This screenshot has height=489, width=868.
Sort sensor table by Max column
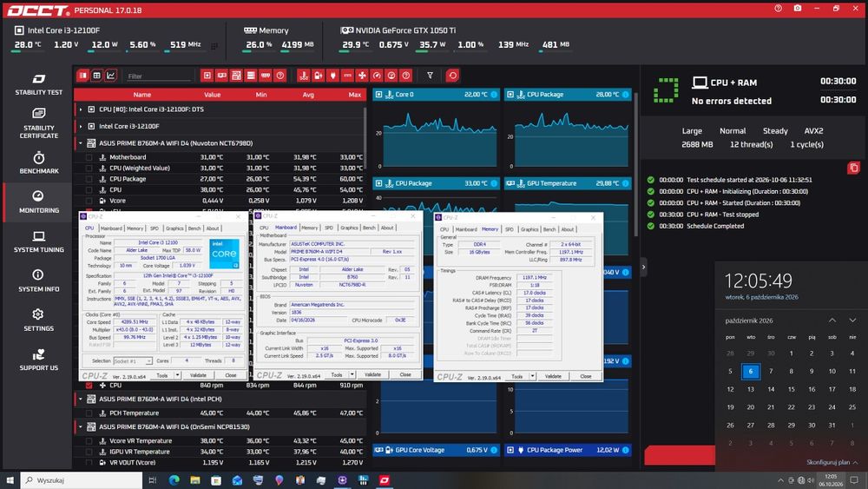[x=355, y=95]
